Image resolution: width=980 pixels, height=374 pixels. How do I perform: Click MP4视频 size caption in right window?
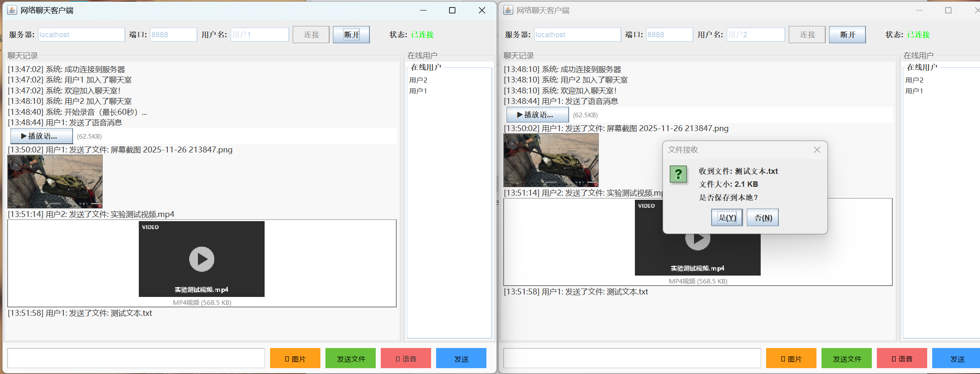(698, 281)
